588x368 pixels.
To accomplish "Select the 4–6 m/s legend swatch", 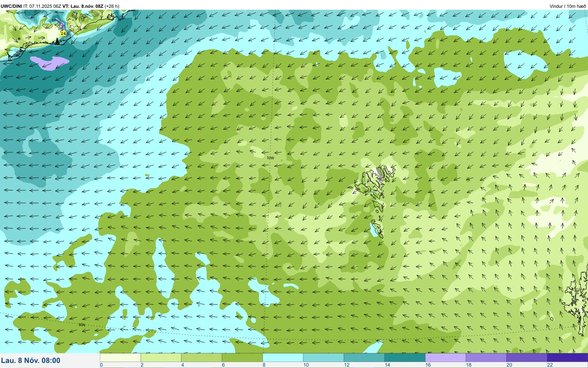I will 202,357.
